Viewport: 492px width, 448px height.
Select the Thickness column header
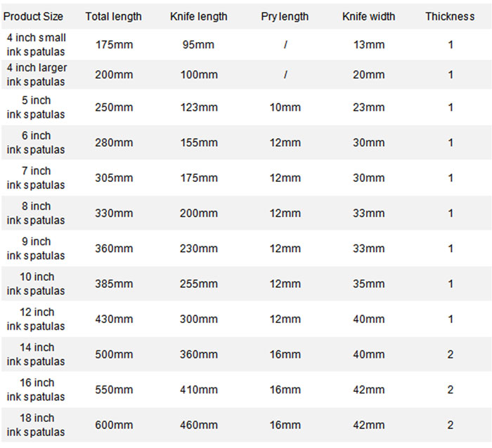(450, 16)
